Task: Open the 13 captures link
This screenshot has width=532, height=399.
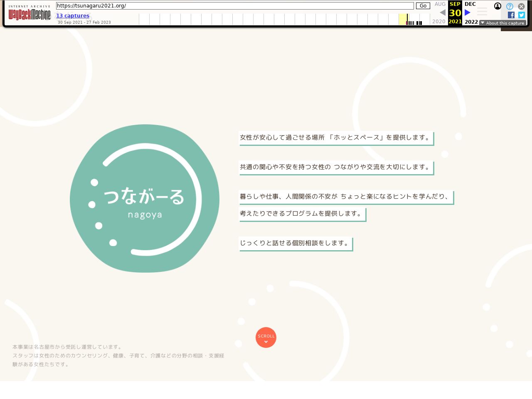Action: 73,16
